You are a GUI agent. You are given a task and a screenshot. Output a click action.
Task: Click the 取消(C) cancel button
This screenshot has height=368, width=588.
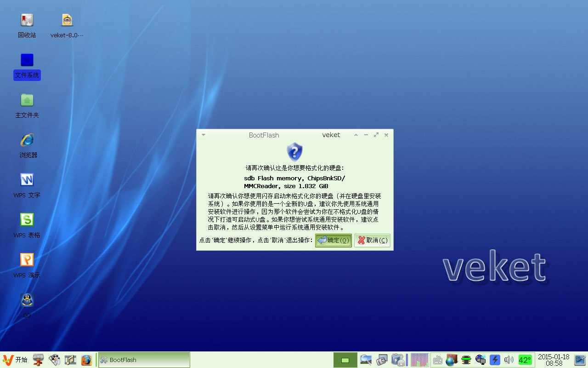point(372,240)
